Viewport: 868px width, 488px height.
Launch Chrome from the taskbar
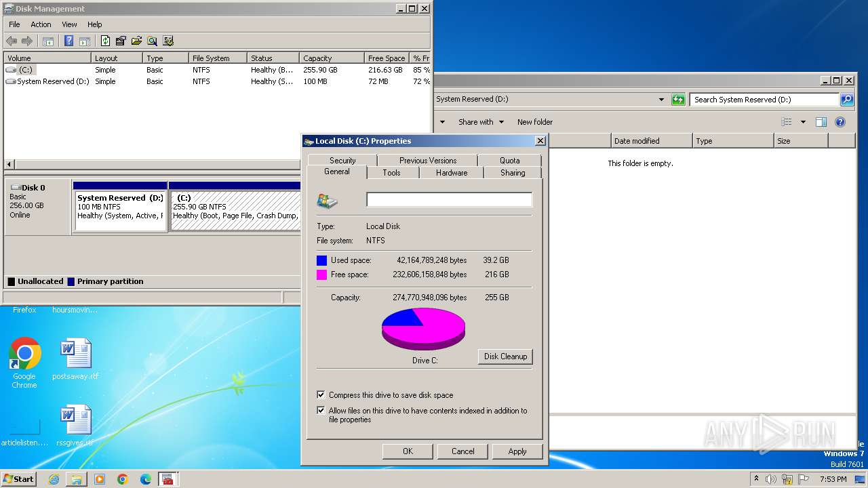pyautogui.click(x=123, y=479)
